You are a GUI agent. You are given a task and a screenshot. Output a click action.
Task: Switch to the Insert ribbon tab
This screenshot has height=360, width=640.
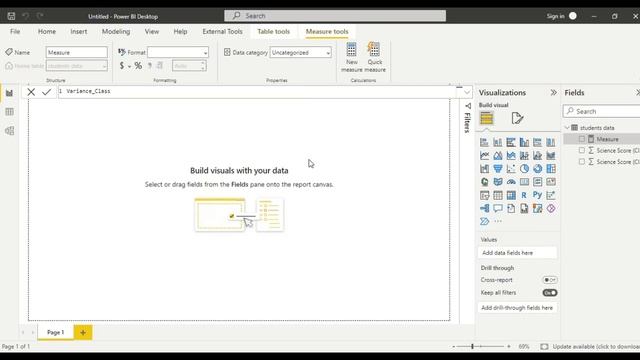78,31
